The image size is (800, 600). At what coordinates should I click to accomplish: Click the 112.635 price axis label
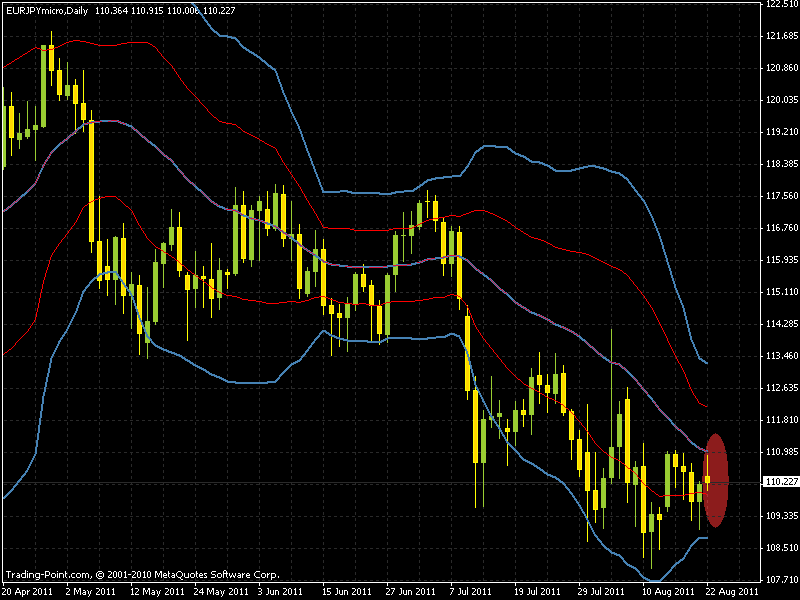coord(782,388)
